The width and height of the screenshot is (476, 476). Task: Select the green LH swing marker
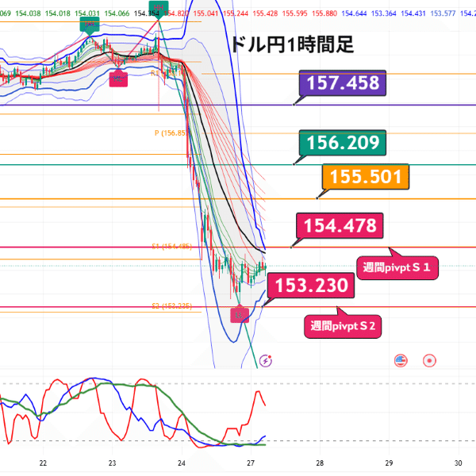pos(90,25)
